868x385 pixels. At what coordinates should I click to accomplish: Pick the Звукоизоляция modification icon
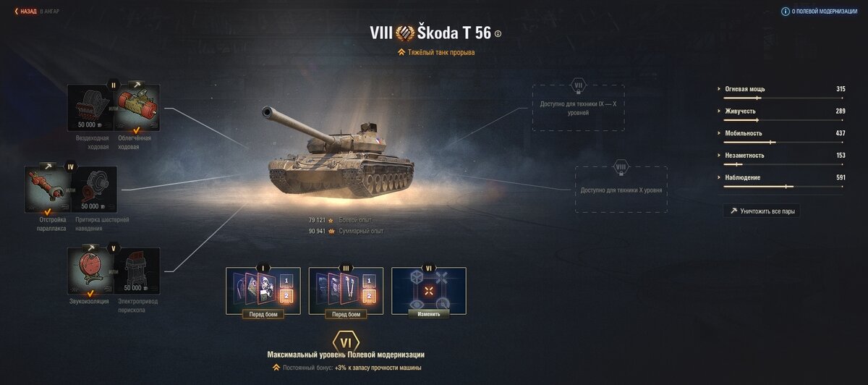click(x=90, y=271)
